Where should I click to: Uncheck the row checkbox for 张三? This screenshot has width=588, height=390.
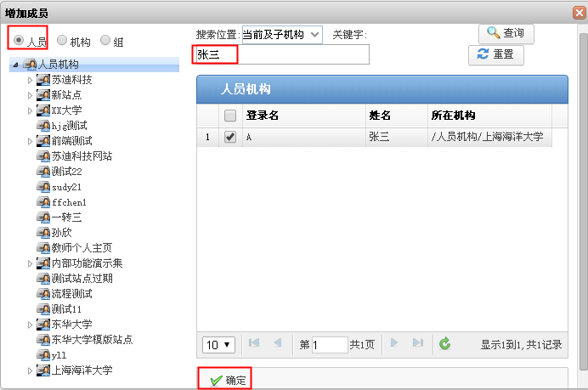[229, 137]
